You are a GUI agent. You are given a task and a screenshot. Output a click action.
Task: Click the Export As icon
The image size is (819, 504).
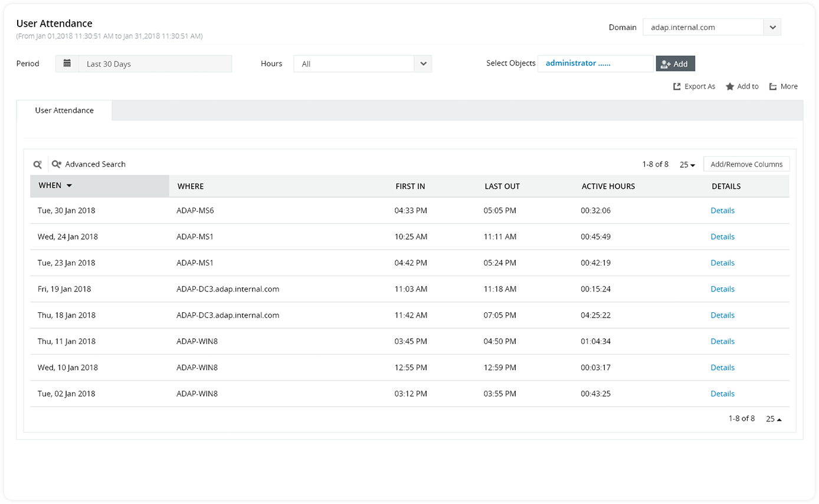click(677, 87)
